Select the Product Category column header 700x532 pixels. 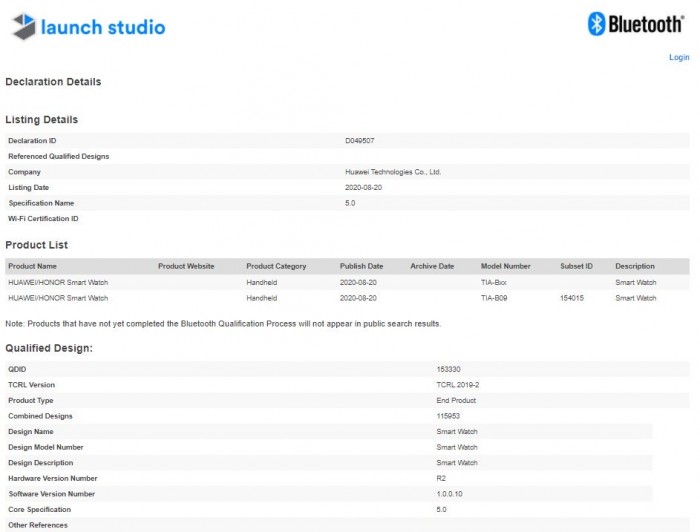click(276, 266)
